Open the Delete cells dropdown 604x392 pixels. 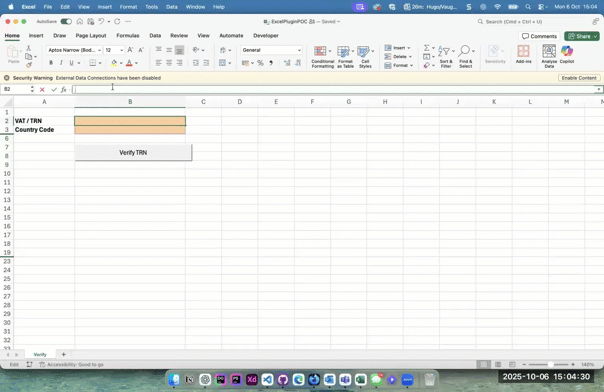click(x=398, y=57)
